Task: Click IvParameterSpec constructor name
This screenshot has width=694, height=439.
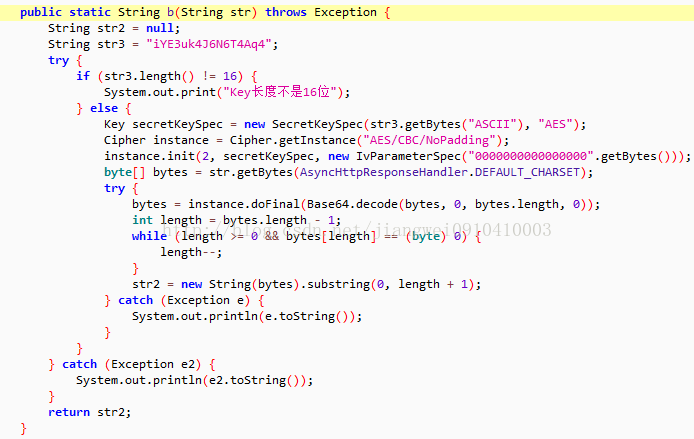Action: [x=409, y=156]
